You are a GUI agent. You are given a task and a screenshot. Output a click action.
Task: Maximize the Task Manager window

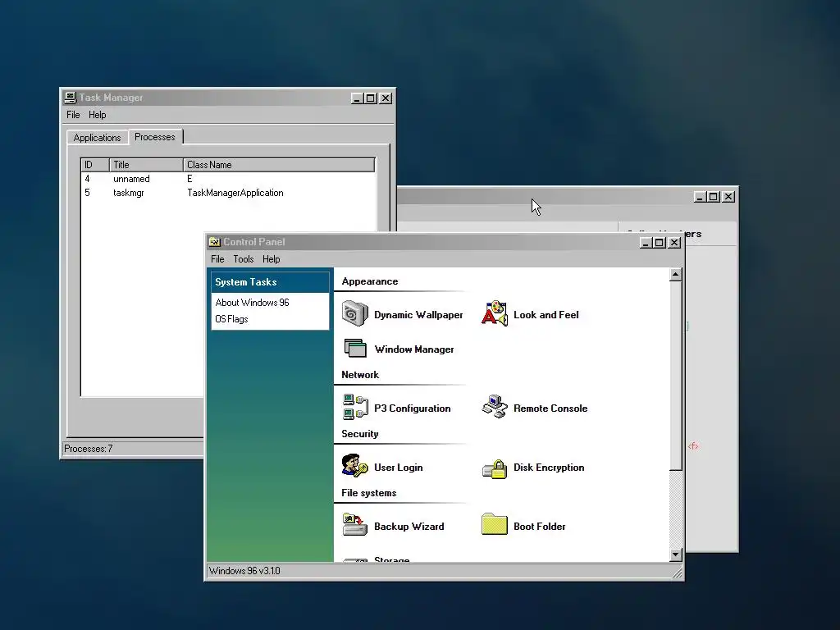371,98
